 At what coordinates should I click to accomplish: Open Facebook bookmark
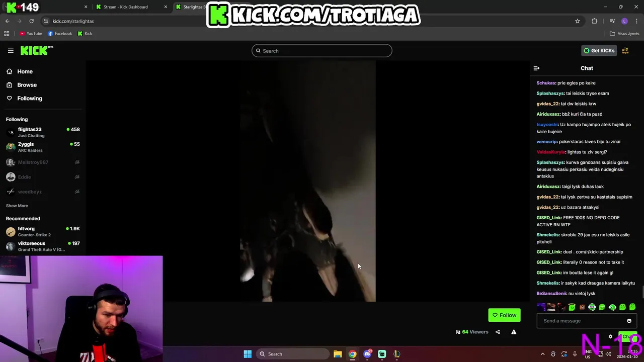(x=60, y=34)
